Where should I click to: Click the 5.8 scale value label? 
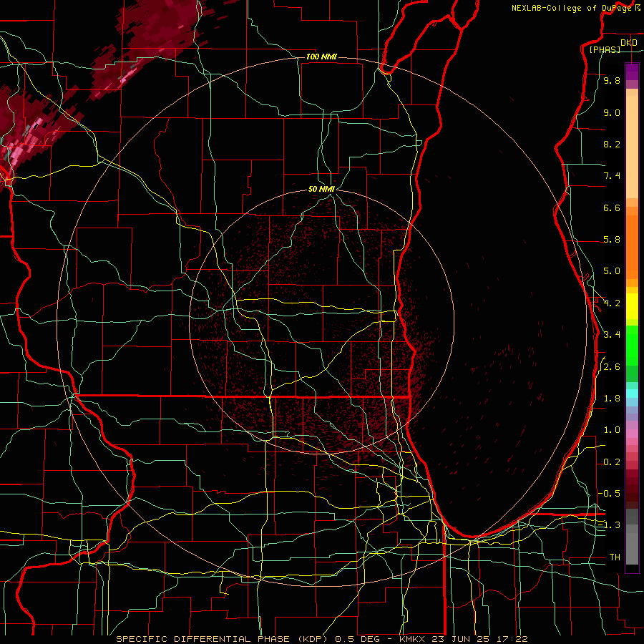click(612, 240)
